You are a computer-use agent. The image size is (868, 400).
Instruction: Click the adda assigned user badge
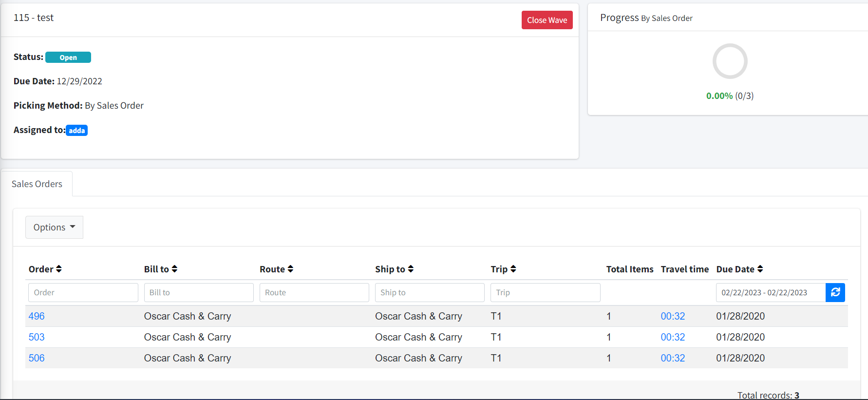click(77, 131)
